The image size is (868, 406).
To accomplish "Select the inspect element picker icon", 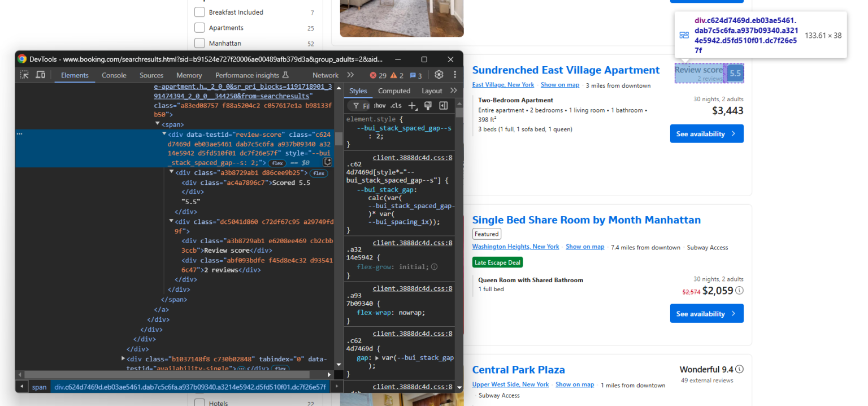I will click(24, 75).
